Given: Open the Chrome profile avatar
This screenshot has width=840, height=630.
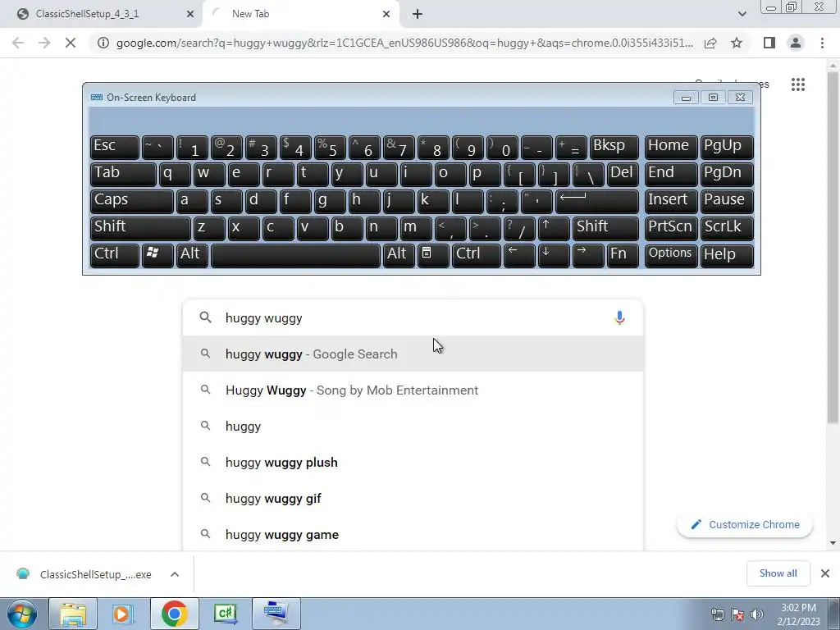Looking at the screenshot, I should tap(796, 43).
